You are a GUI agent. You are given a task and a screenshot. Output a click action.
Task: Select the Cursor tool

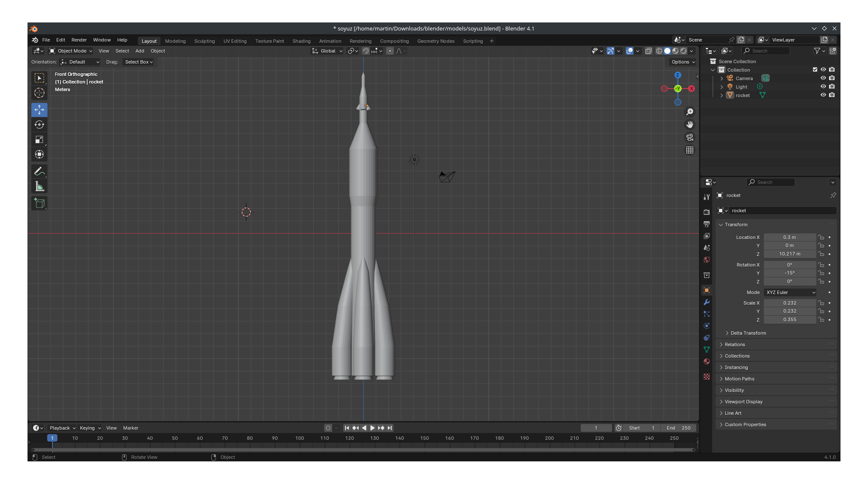coord(39,93)
